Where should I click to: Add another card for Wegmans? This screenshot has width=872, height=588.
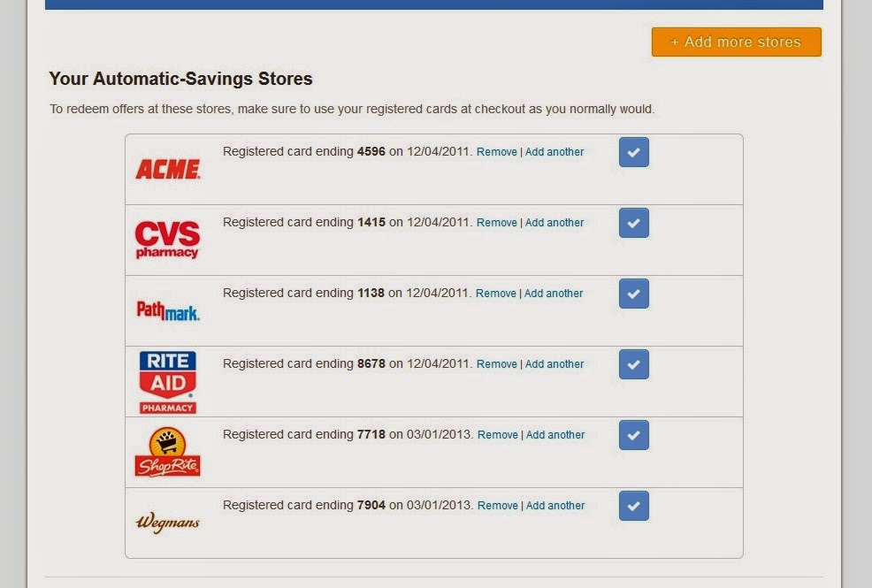point(555,505)
